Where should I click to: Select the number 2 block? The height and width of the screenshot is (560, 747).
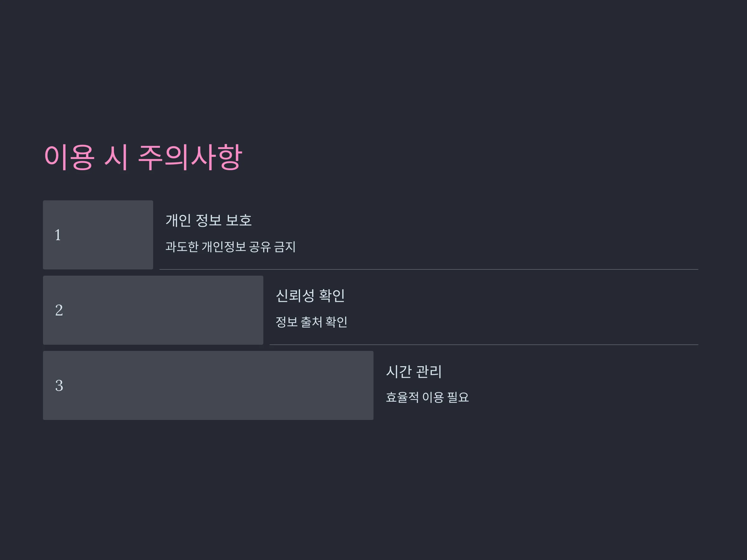[x=153, y=310]
